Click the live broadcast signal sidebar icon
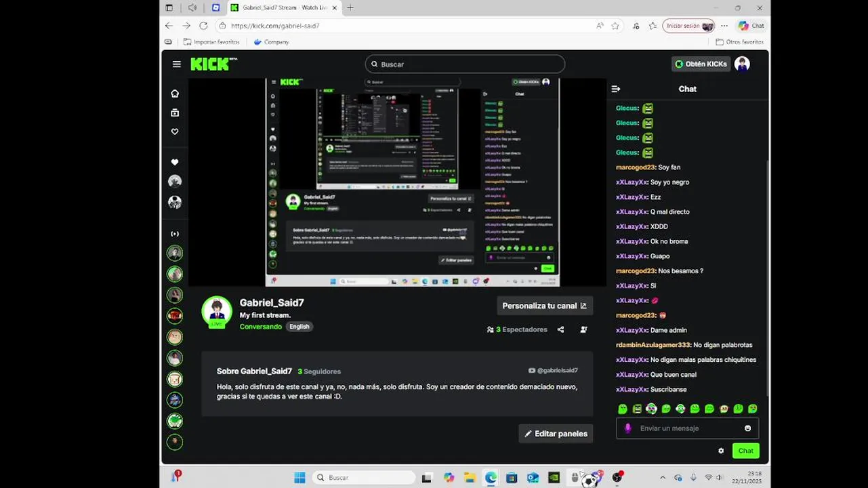This screenshot has height=488, width=868. tap(175, 234)
